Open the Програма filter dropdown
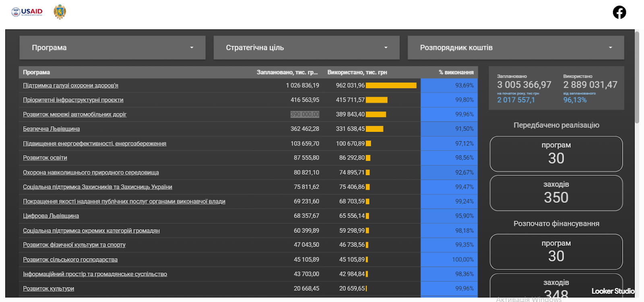Viewport: 644px width, 302px height. (112, 47)
